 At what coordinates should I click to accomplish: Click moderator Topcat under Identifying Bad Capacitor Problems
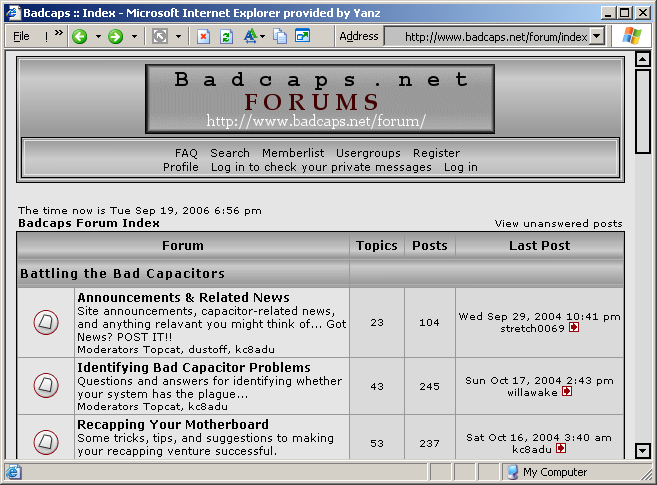coord(162,406)
